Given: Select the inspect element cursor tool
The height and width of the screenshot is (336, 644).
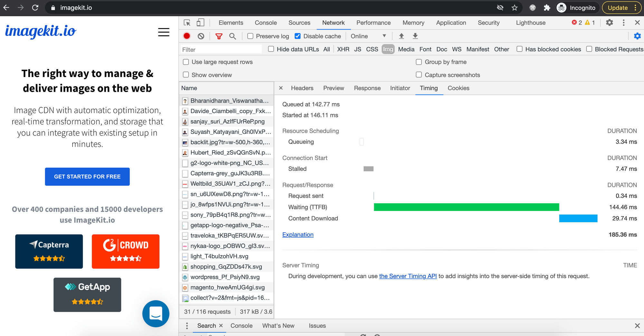Looking at the screenshot, I should click(187, 23).
